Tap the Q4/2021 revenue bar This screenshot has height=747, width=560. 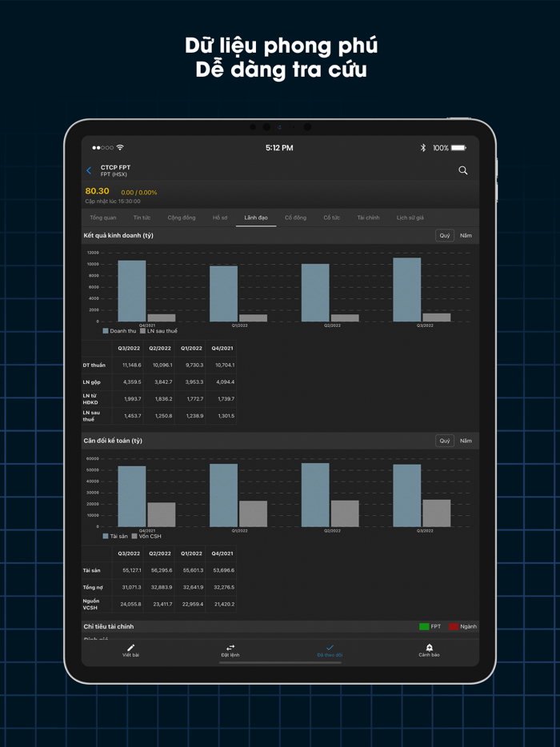pos(132,291)
